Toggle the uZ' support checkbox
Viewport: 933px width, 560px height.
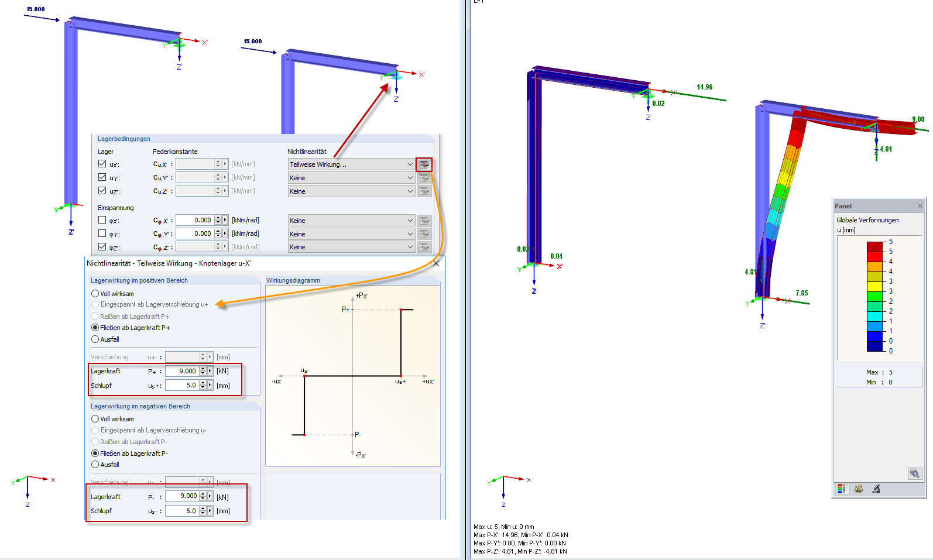click(102, 191)
